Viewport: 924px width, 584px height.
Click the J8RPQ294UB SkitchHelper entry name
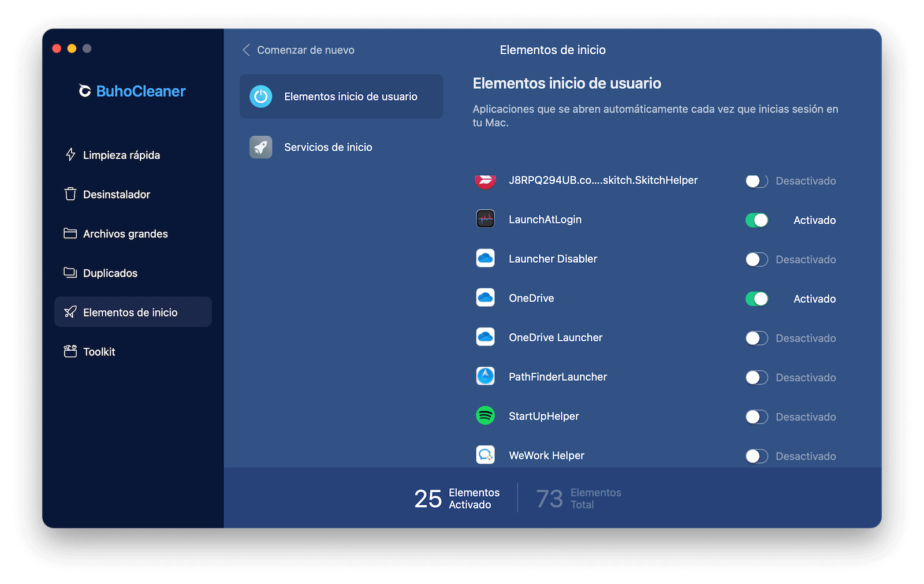pyautogui.click(x=603, y=180)
